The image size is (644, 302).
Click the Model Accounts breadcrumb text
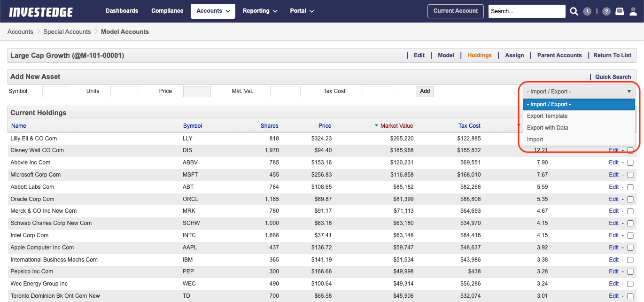[125, 32]
